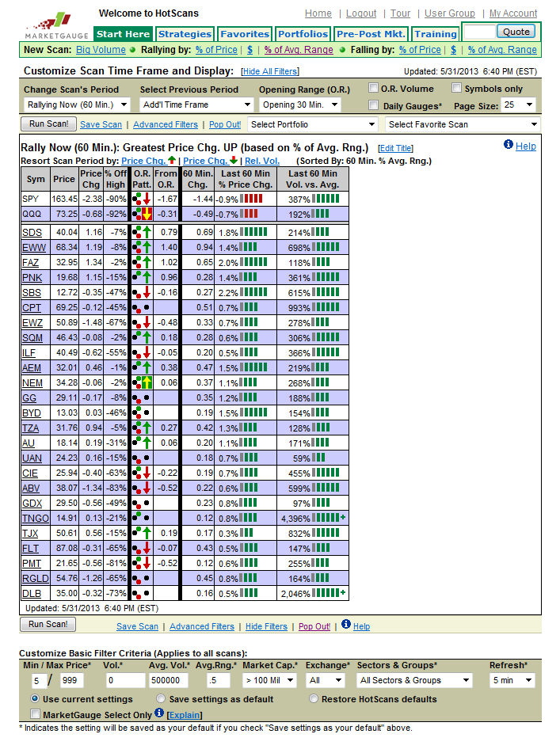Click the red down arrow beside Price Chg.
Image resolution: width=560 pixels, height=749 pixels.
(232, 161)
